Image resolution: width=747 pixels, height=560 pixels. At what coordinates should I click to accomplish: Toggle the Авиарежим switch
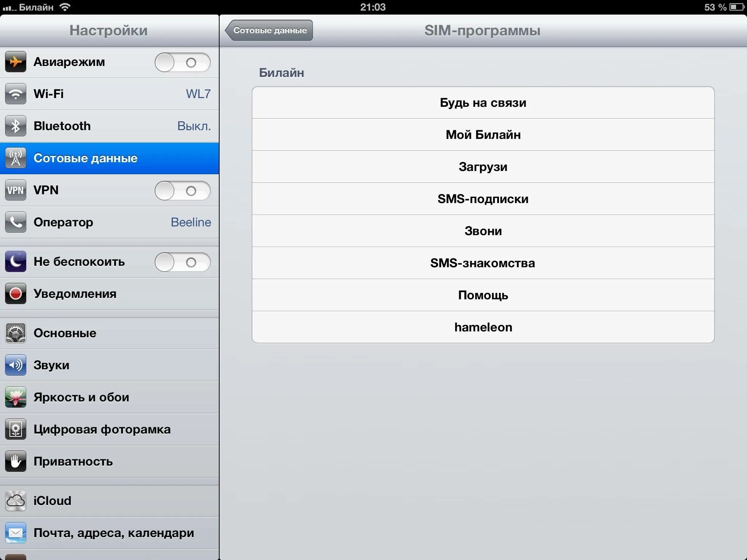(x=182, y=62)
